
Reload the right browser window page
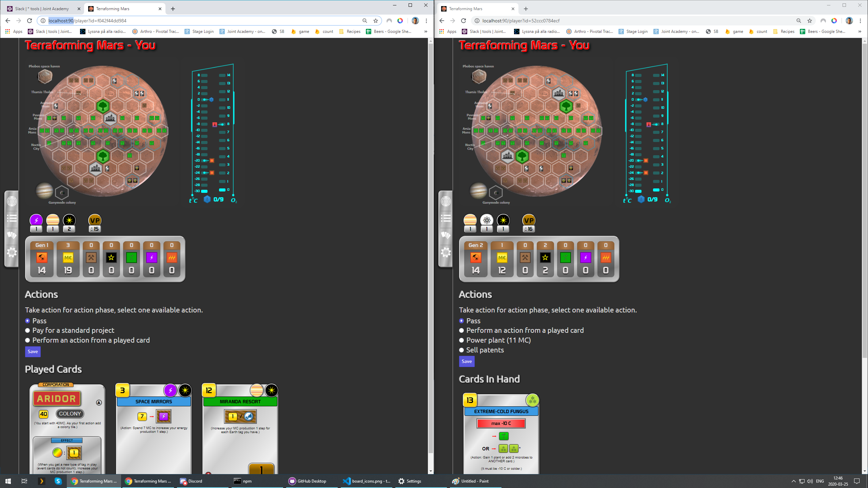(463, 21)
